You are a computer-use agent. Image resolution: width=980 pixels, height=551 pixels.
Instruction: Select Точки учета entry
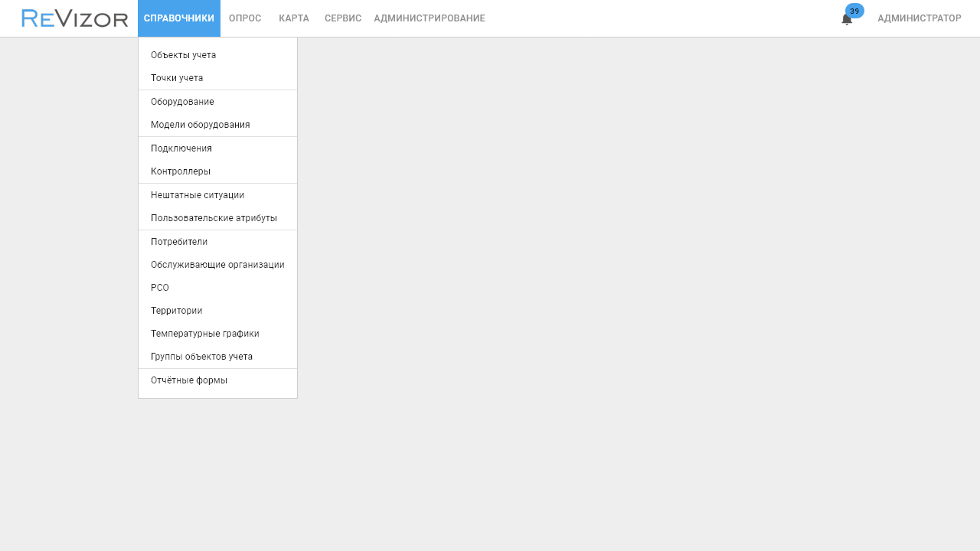[x=217, y=78]
